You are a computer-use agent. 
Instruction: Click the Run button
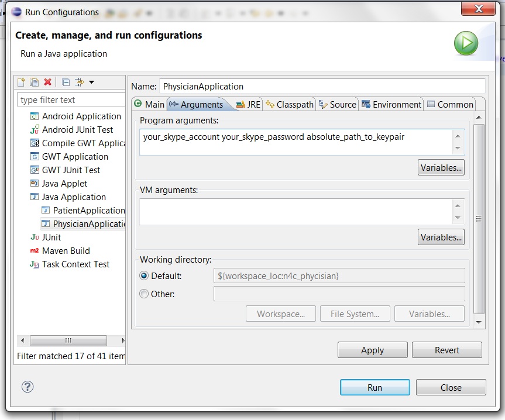375,387
